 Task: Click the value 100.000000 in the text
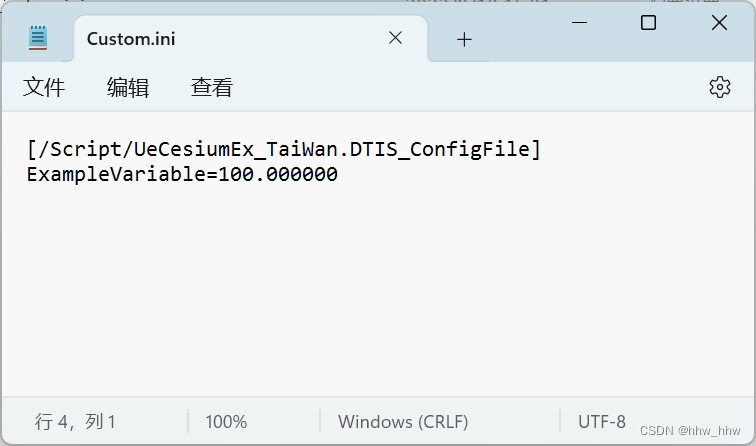278,174
